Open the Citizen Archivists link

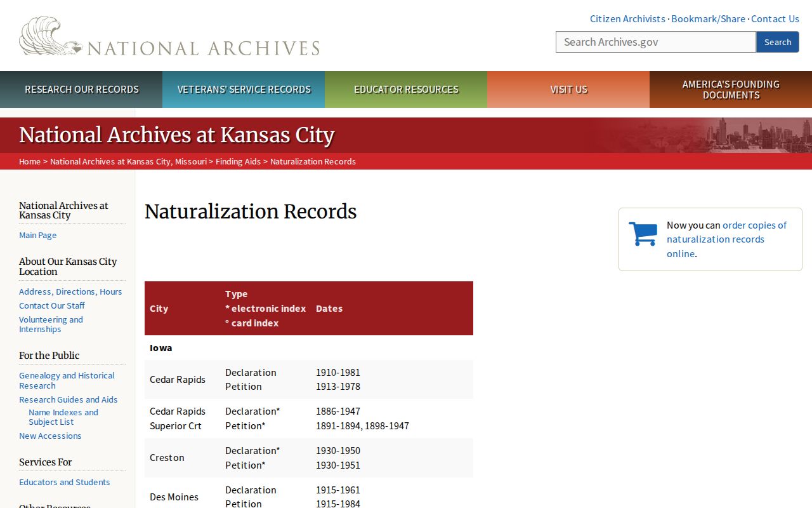(x=627, y=19)
